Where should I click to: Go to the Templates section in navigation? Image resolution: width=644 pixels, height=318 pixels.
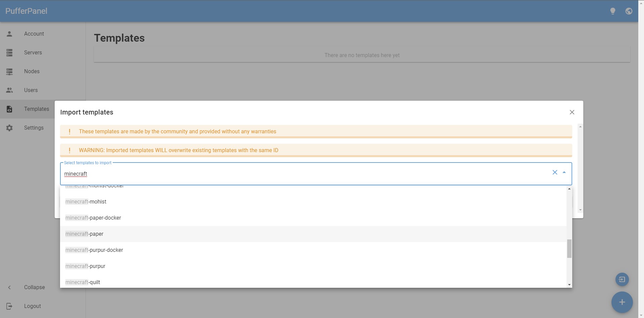tap(37, 109)
